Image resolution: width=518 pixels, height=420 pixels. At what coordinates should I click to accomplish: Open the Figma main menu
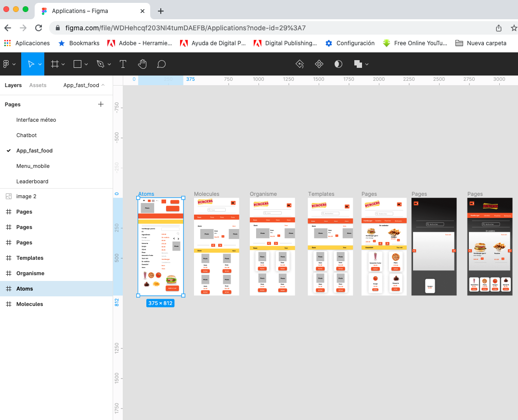[x=9, y=64]
